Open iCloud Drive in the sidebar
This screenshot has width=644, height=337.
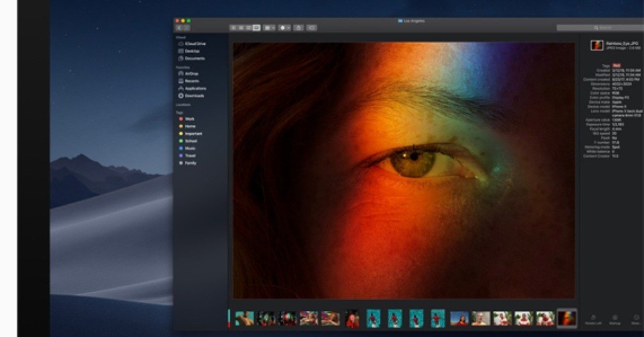192,44
